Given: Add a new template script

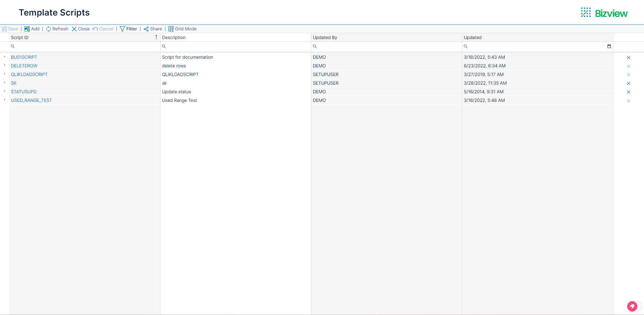Looking at the screenshot, I should [x=32, y=29].
